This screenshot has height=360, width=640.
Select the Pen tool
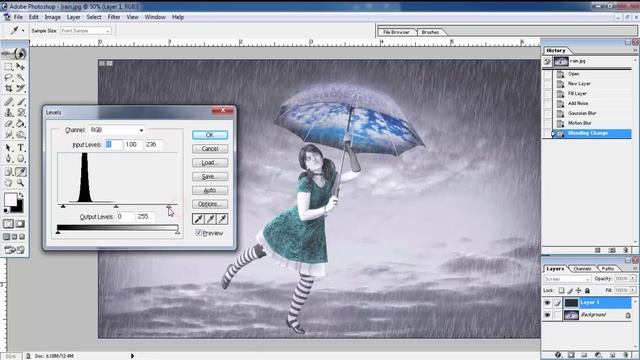[8, 159]
